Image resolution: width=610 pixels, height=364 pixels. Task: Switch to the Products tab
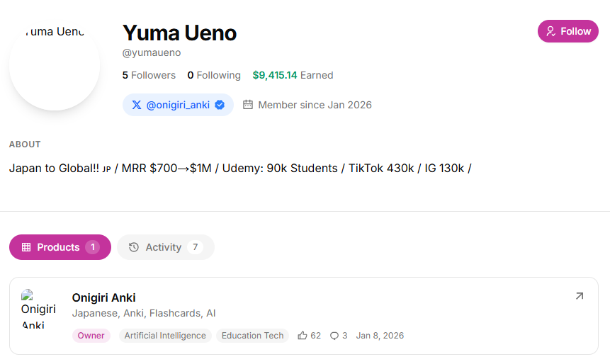pos(60,247)
